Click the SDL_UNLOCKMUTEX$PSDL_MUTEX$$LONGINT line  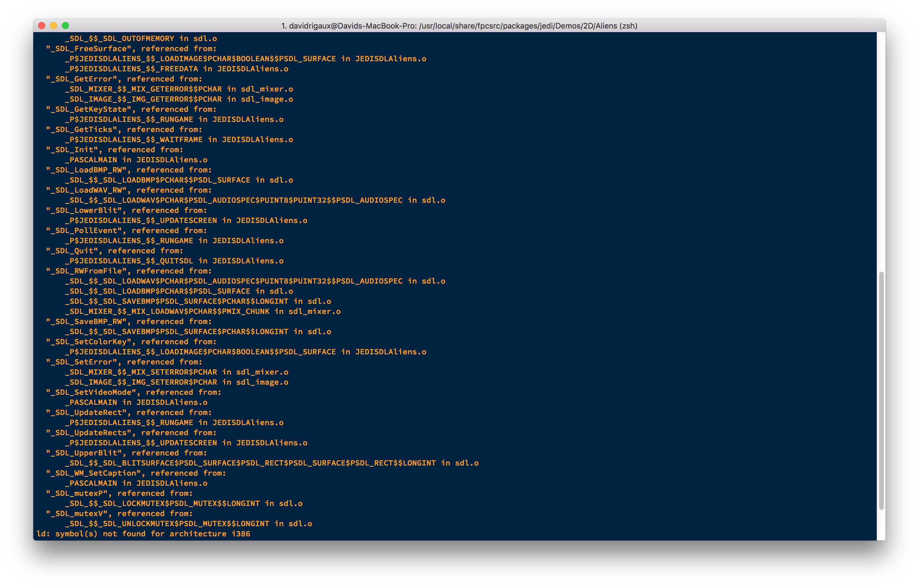click(x=189, y=524)
